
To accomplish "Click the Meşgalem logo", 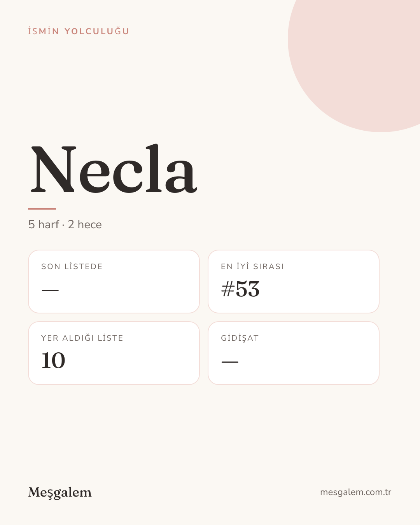I will coord(60,492).
